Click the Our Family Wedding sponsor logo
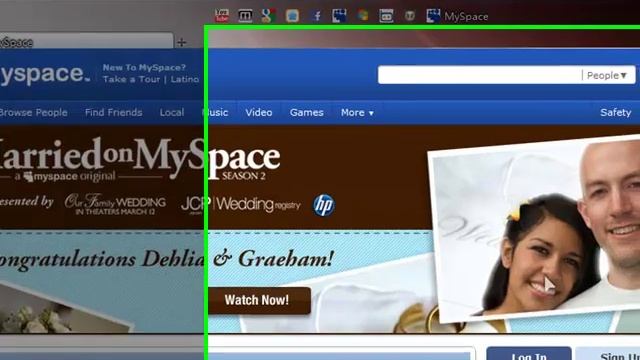Screen dimensions: 640x360 click(x=115, y=204)
